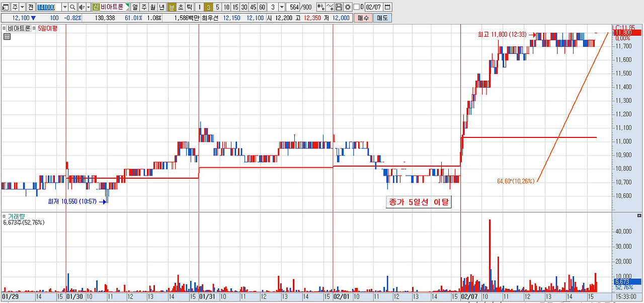Click the green 신 credit indicator icon
Image resolution: width=644 pixels, height=303 pixels.
(x=96, y=7)
